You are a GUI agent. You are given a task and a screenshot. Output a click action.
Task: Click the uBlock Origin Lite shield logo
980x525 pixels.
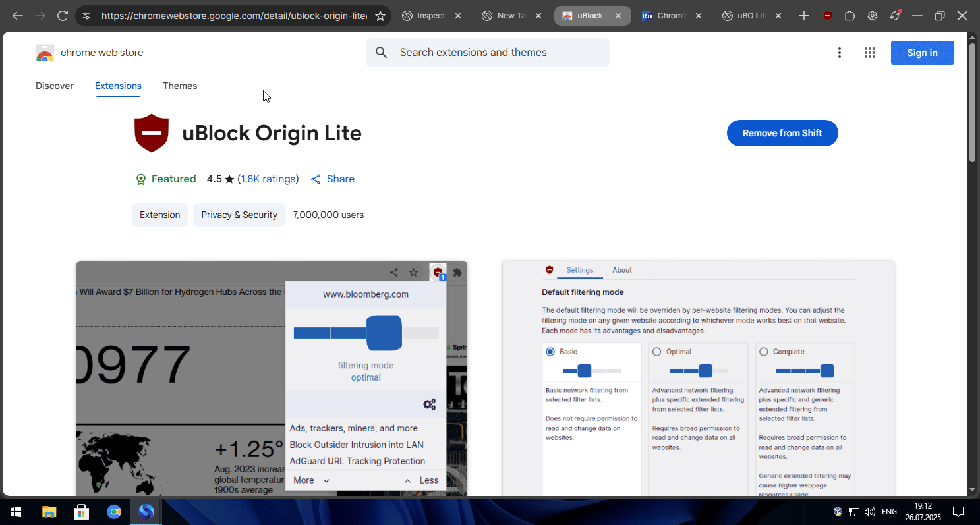[152, 133]
